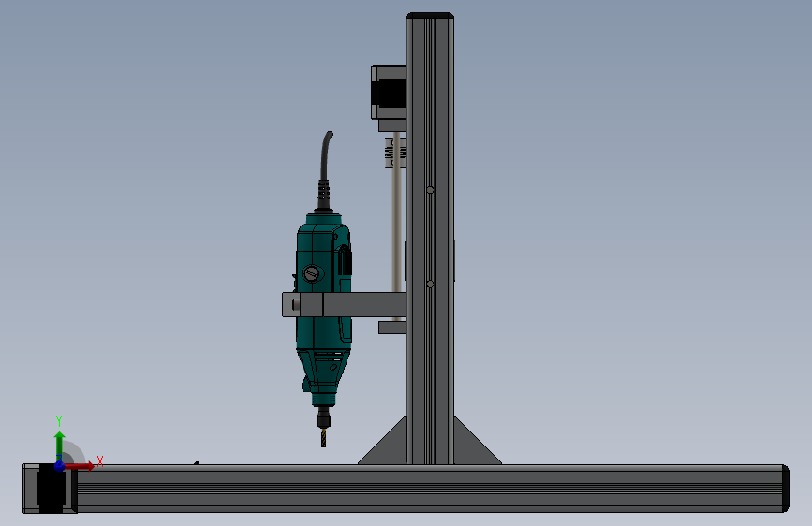Viewport: 812px width, 526px height.
Task: Select the black end cap on base right end
Action: [786, 489]
